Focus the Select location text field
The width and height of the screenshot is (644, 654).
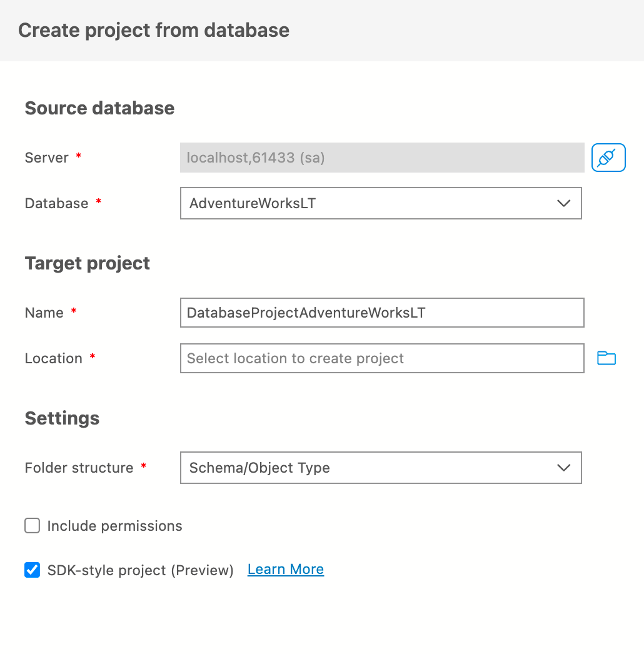click(381, 358)
